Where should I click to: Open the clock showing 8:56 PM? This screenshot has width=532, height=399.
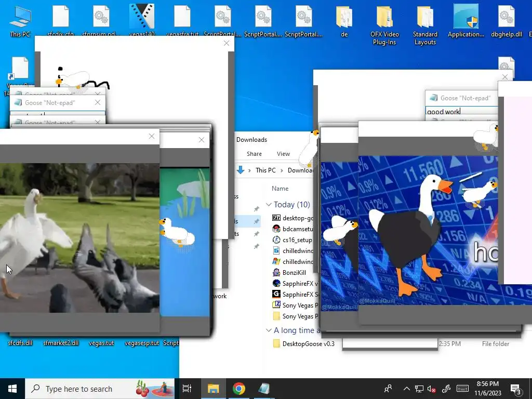pos(487,389)
